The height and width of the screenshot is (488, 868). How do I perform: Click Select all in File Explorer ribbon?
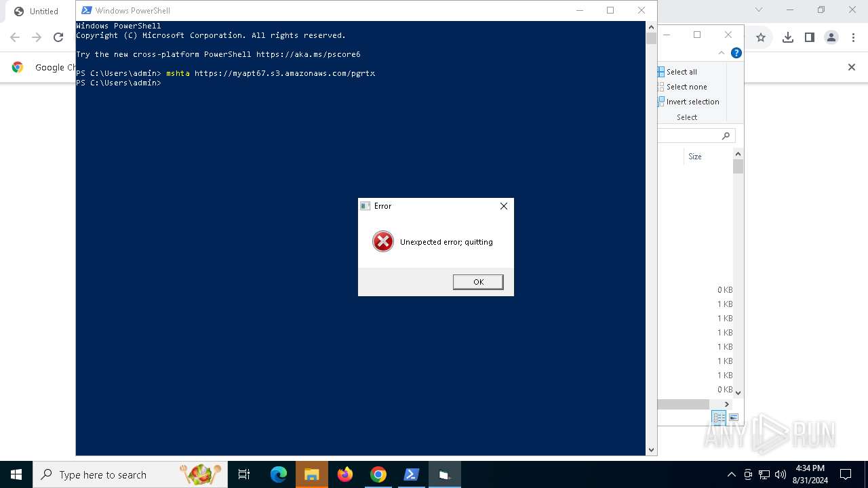(x=677, y=72)
